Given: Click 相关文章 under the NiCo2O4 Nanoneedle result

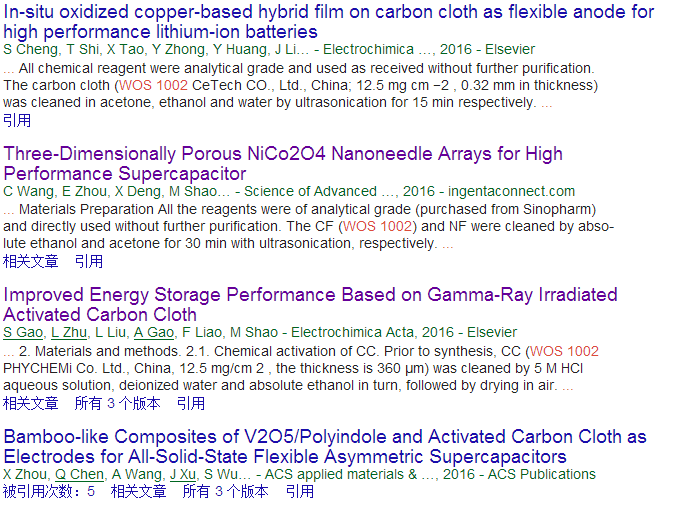Looking at the screenshot, I should (31, 261).
